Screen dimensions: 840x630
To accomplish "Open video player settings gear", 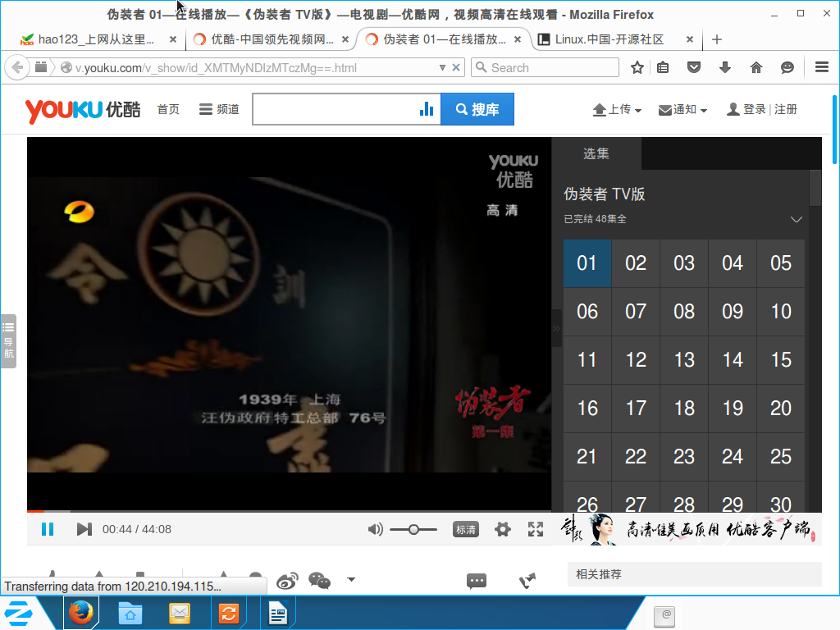I will tap(503, 530).
